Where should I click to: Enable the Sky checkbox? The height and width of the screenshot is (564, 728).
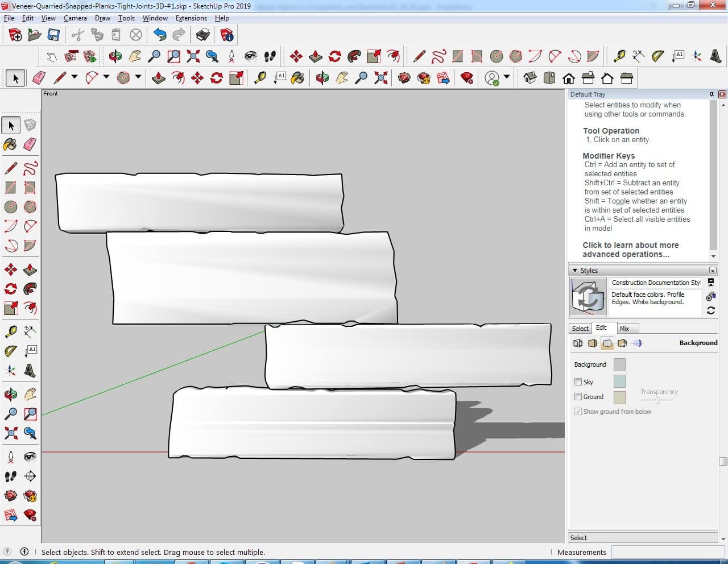tap(578, 382)
